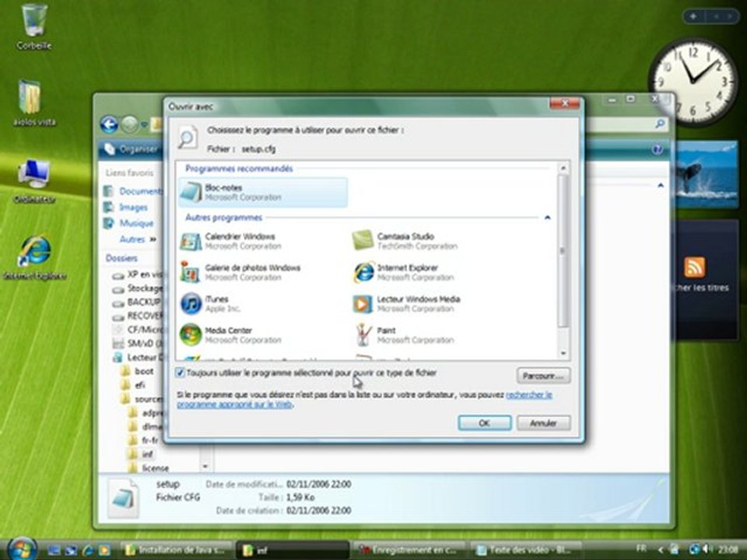Select the 'fr-fr' folder in tree
Screen dimensions: 747x560
pyautogui.click(x=144, y=440)
